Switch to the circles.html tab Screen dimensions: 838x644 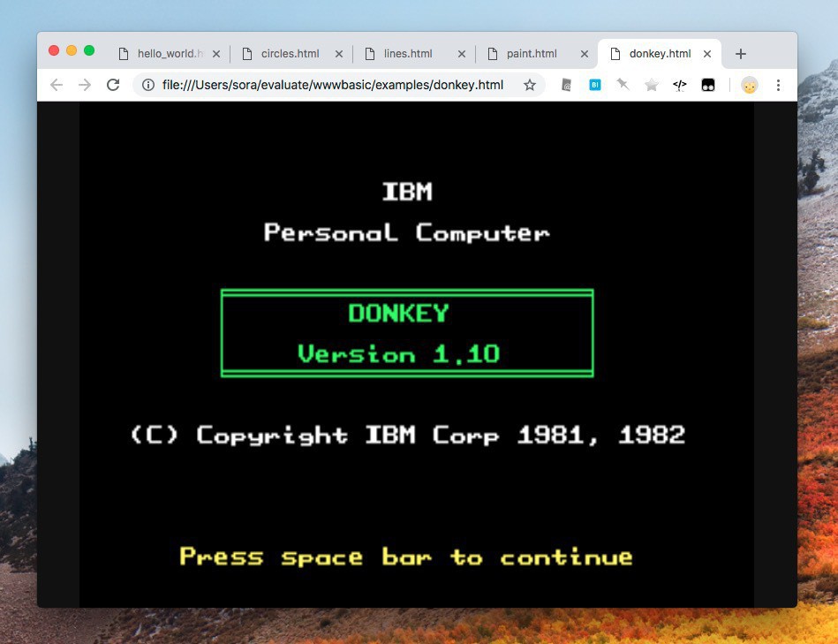293,54
